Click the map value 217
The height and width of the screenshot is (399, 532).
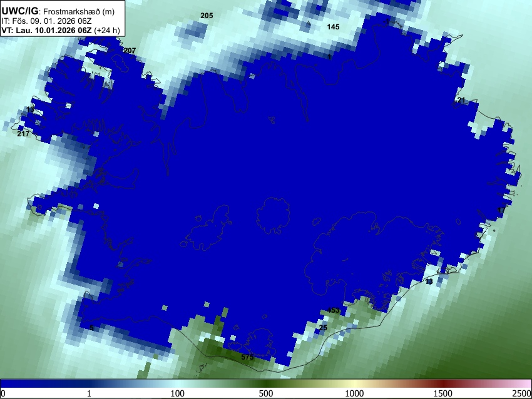tap(23, 134)
